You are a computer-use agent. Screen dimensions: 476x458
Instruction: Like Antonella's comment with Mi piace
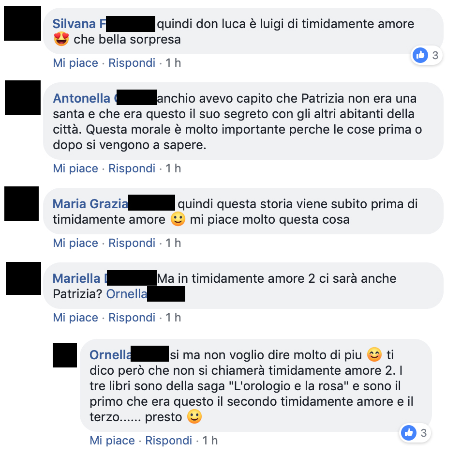tap(75, 168)
